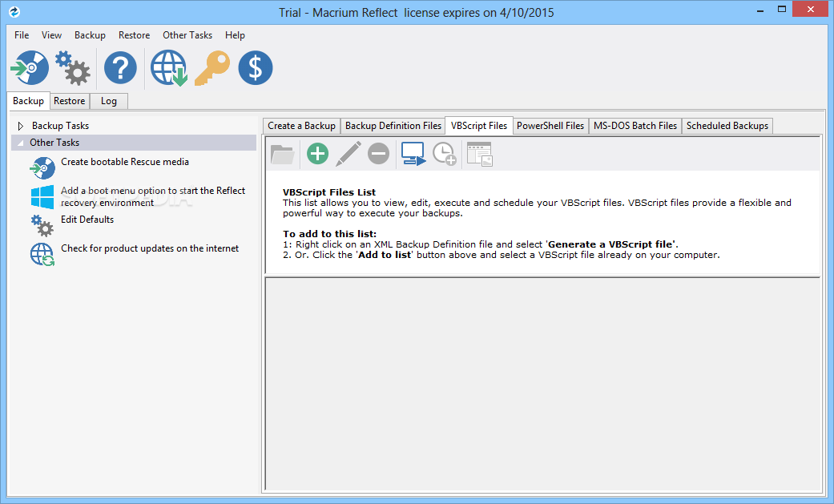Minimize the Macrium Reflect window
Viewport: 834px width, 504px height.
tap(760, 10)
